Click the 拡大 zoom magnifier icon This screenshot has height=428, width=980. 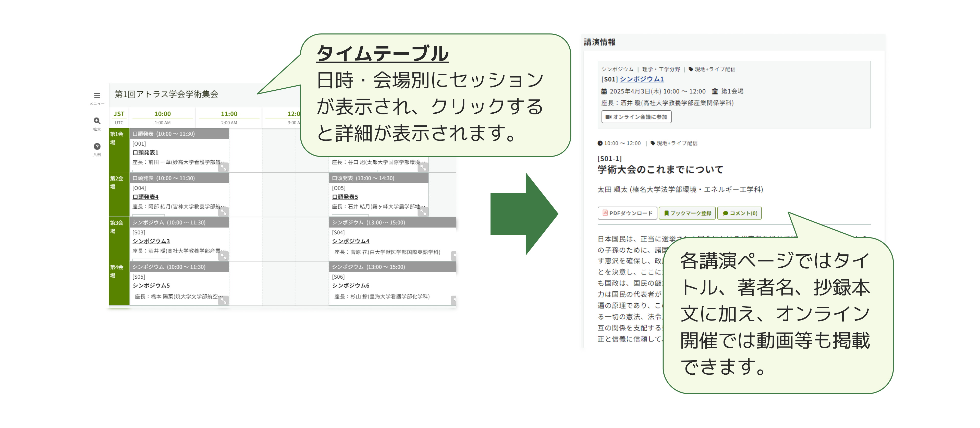pyautogui.click(x=97, y=121)
